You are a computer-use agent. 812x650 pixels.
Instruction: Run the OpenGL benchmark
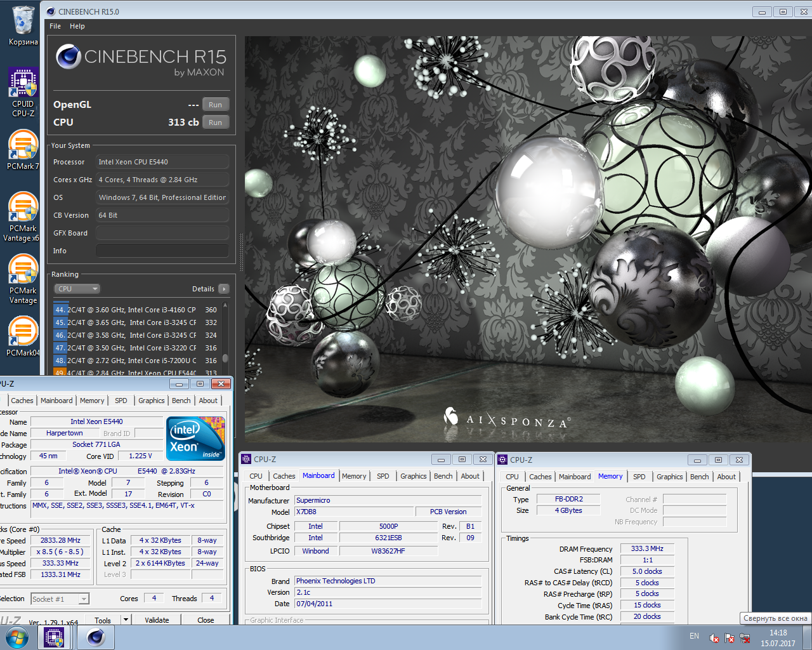coord(216,105)
